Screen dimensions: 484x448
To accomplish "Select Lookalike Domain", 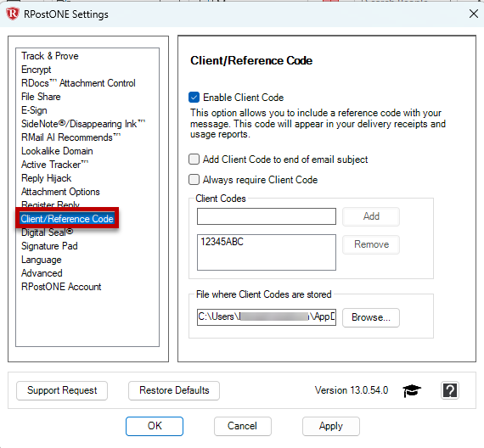I will point(57,151).
